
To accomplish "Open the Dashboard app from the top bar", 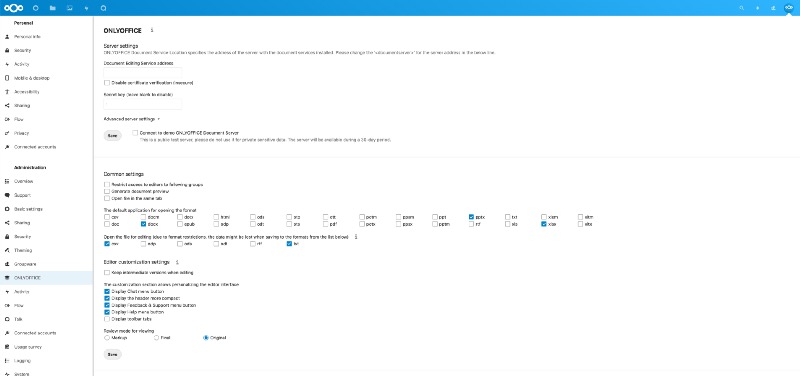I will (x=35, y=8).
